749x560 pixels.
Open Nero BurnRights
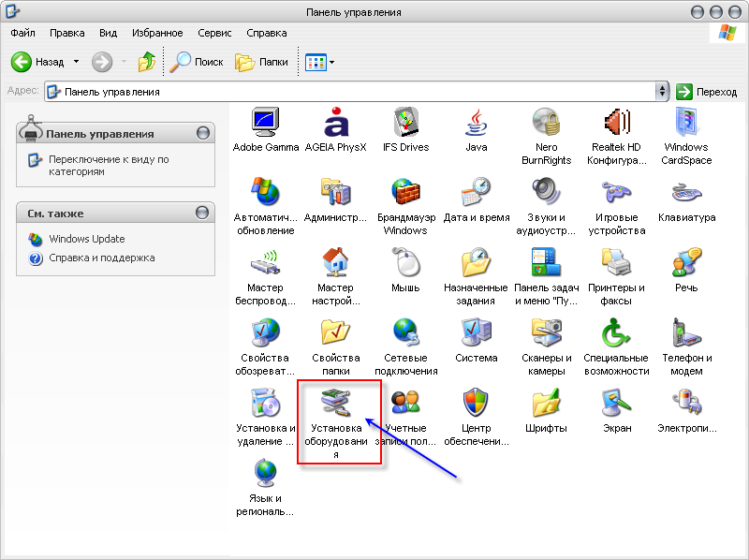[x=546, y=136]
